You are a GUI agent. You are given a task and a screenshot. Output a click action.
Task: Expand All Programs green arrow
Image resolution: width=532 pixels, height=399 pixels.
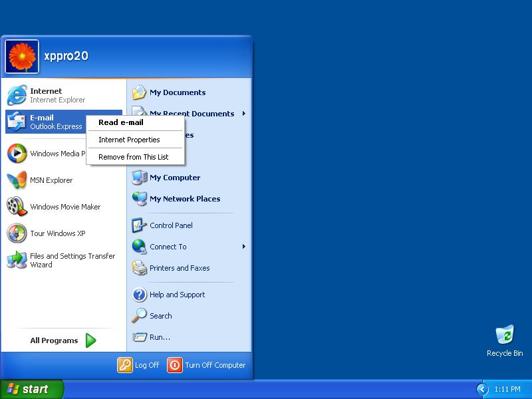90,340
